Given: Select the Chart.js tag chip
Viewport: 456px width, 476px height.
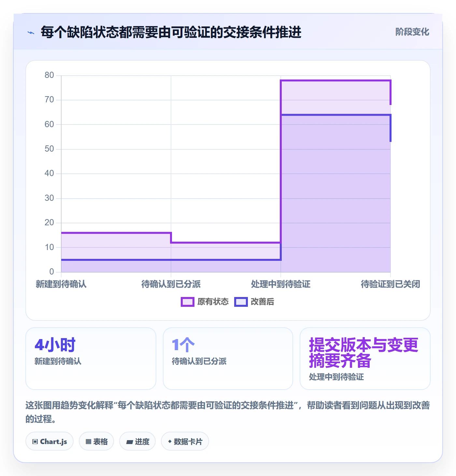Looking at the screenshot, I should [x=50, y=441].
